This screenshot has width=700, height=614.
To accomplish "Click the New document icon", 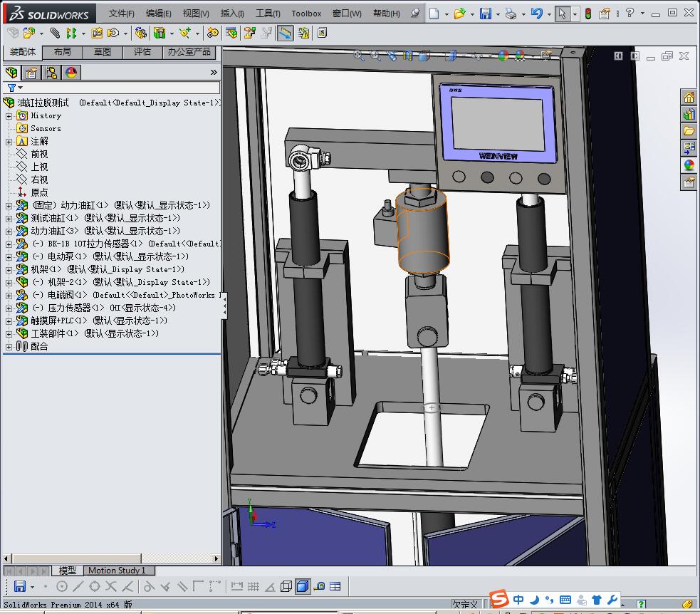I will point(434,14).
